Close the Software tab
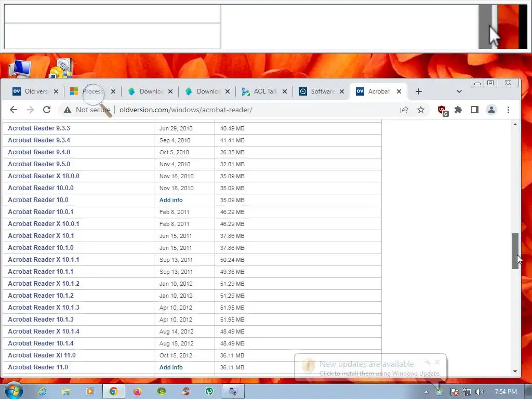The image size is (532, 399). pos(342,91)
